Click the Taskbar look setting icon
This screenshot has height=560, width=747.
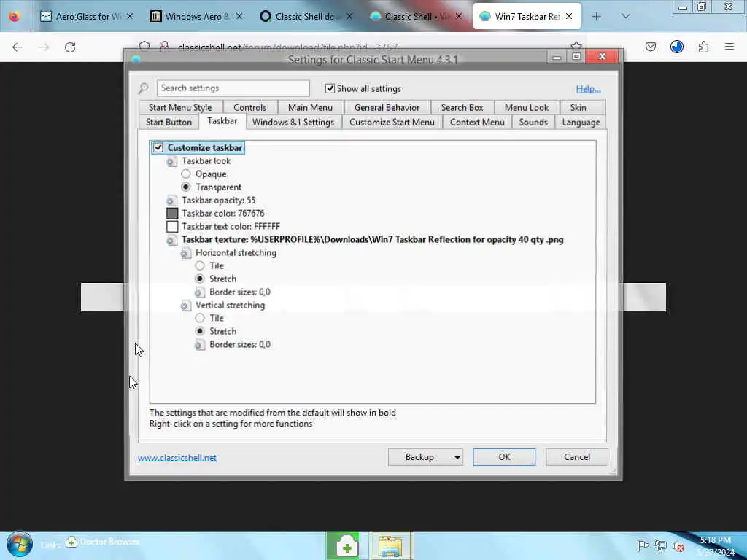pos(171,161)
